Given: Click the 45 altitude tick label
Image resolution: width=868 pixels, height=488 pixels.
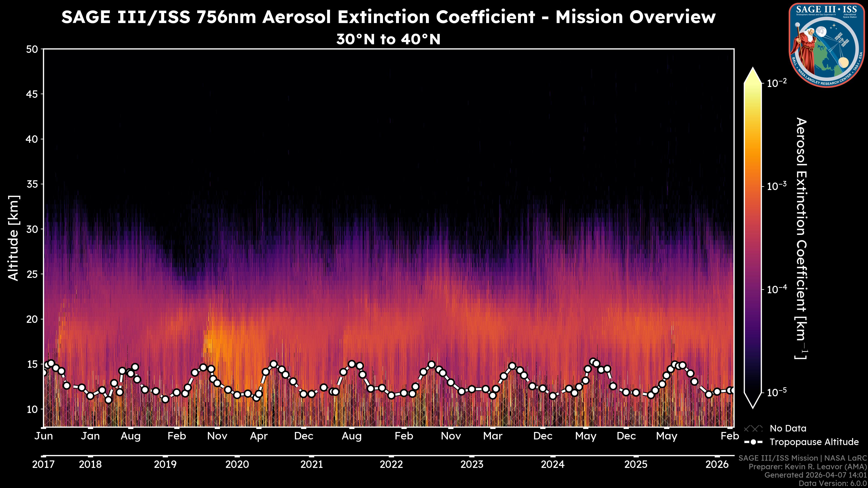Looking at the screenshot, I should tap(32, 94).
